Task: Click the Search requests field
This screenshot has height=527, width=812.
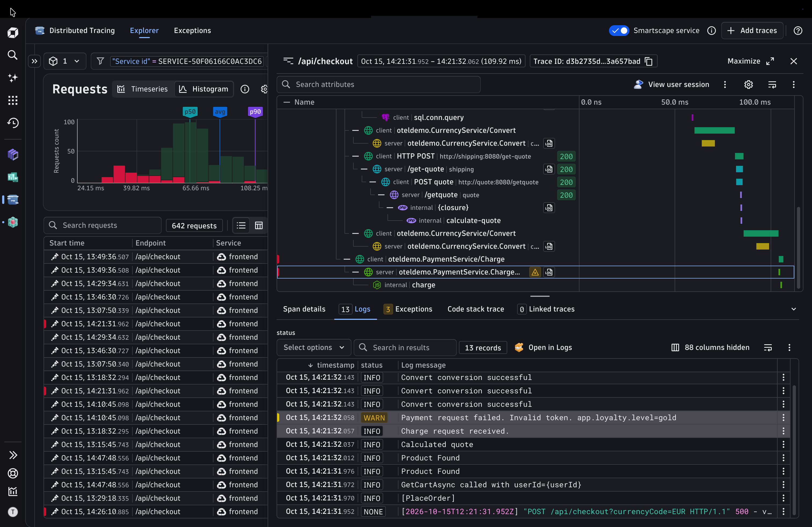Action: [x=102, y=226]
